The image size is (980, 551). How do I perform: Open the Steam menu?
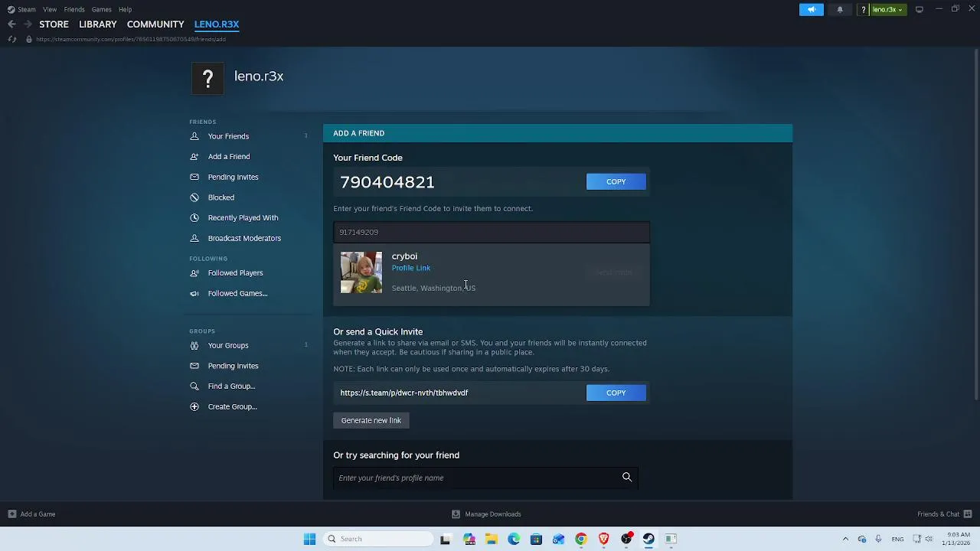[21, 9]
